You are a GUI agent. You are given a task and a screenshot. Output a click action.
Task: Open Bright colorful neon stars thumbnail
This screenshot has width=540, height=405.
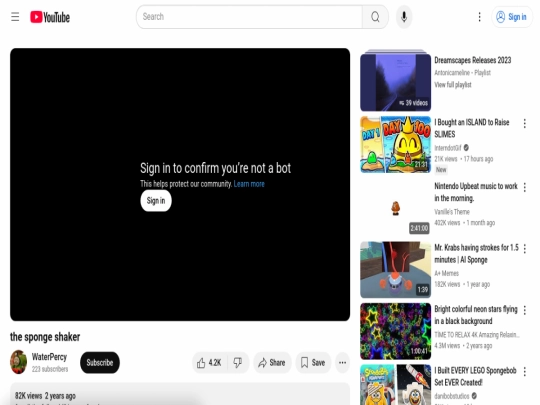(x=395, y=331)
